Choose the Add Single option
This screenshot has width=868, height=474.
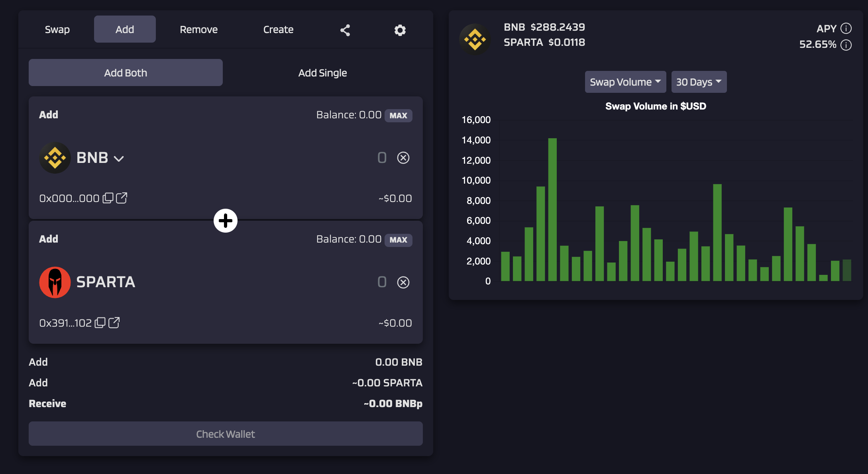[x=323, y=72]
